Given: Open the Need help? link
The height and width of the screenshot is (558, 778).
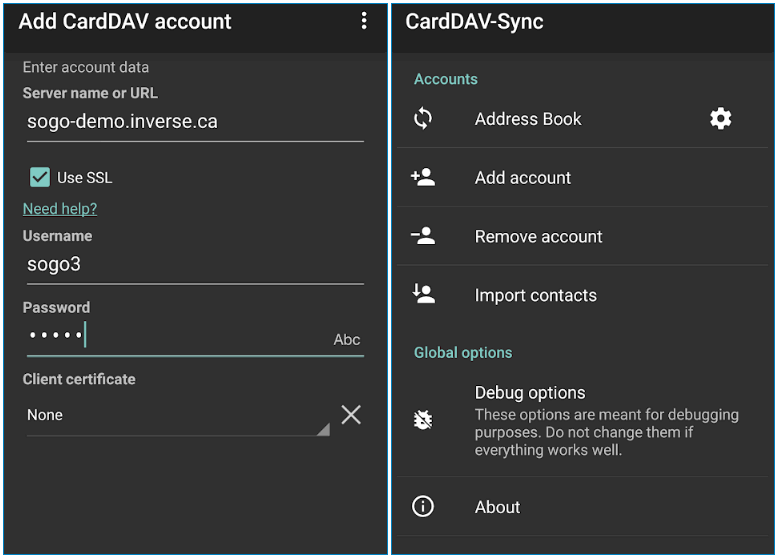Looking at the screenshot, I should pos(60,209).
